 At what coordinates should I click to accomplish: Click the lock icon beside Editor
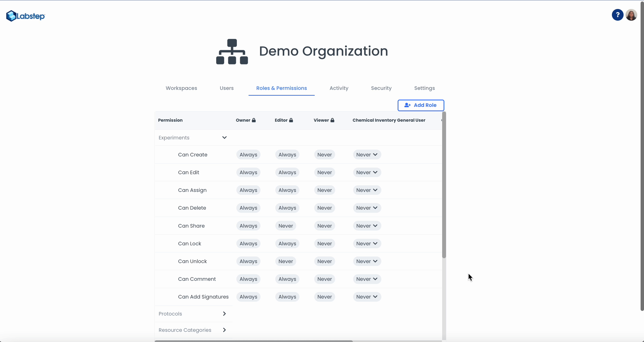pos(291,120)
